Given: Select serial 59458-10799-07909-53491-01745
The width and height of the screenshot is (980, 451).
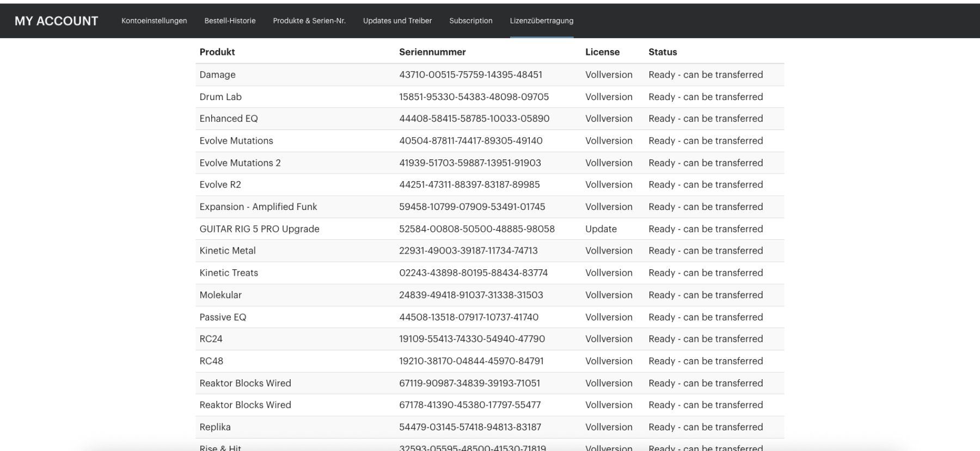Looking at the screenshot, I should (472, 207).
